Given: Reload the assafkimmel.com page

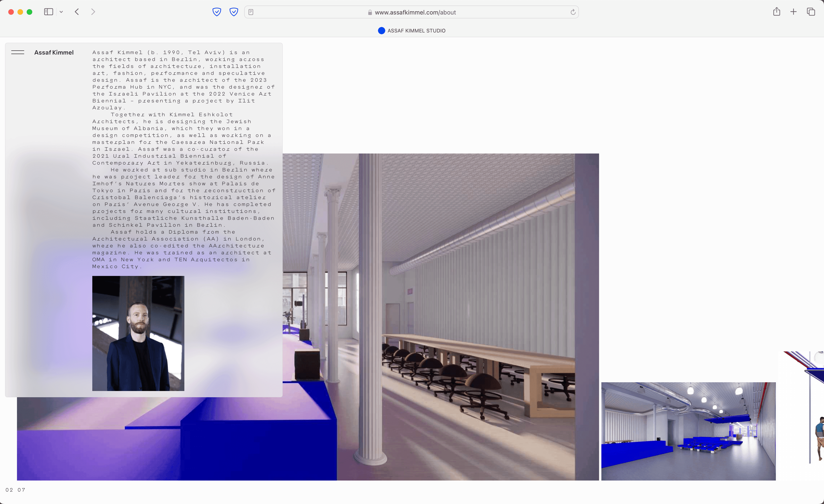Looking at the screenshot, I should pos(573,12).
